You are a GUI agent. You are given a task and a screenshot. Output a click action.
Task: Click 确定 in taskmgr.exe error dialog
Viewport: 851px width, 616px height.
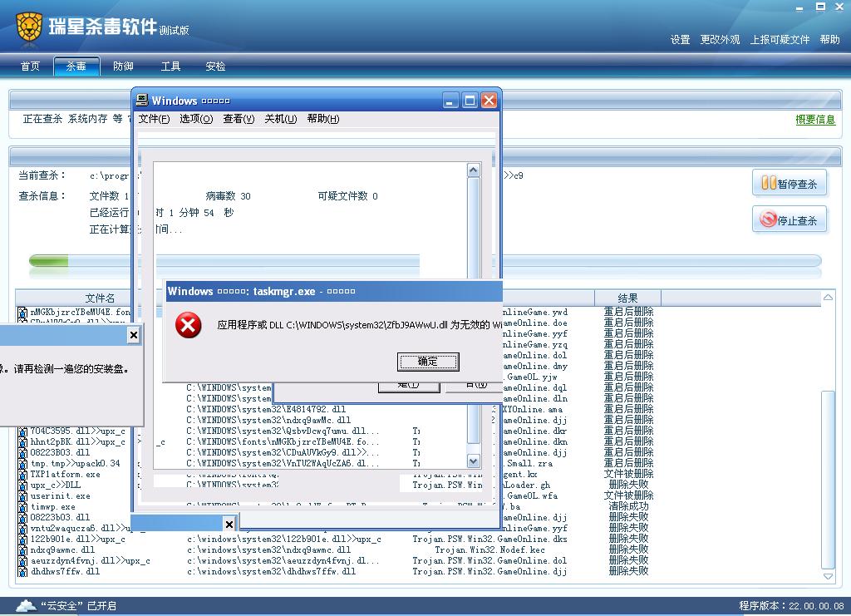tap(428, 362)
